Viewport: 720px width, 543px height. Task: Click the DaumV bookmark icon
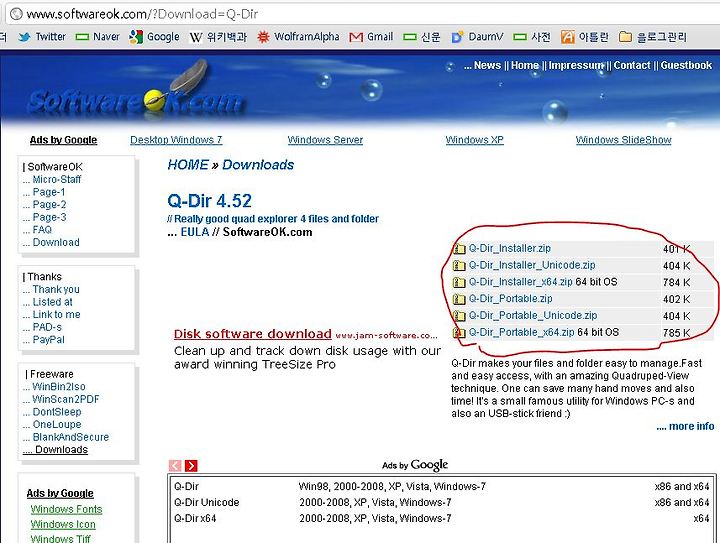pos(457,37)
